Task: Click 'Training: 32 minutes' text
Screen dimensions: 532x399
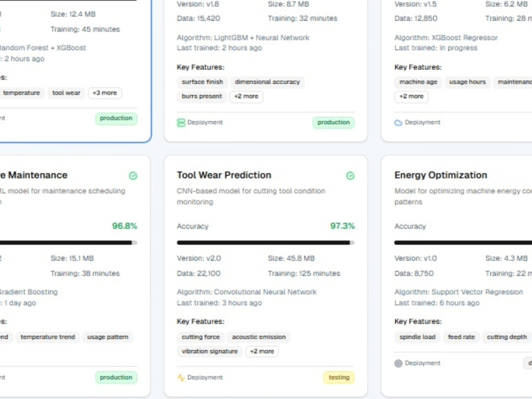Action: [x=303, y=19]
